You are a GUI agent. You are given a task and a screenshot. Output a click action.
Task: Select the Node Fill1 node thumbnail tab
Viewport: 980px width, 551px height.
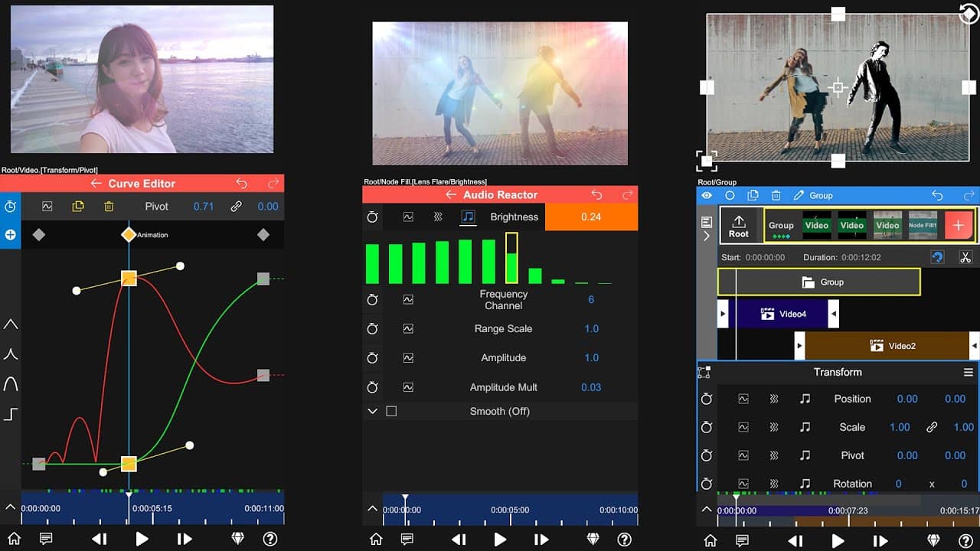[x=923, y=225]
